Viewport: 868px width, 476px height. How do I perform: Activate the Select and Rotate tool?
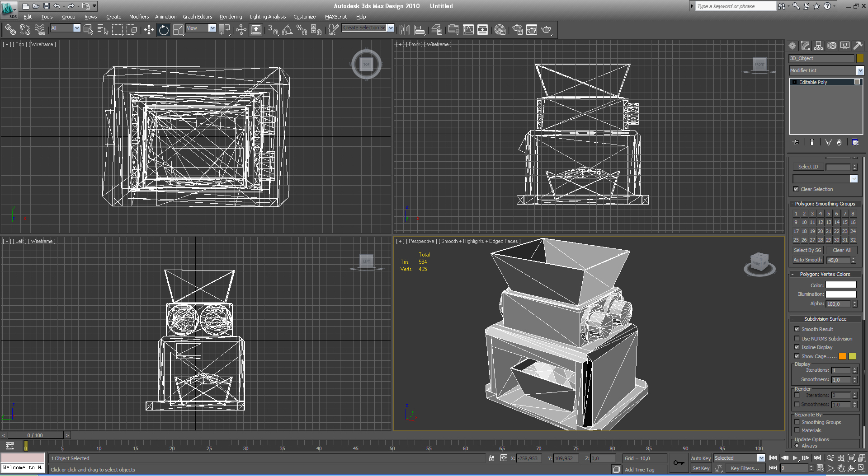tap(164, 30)
